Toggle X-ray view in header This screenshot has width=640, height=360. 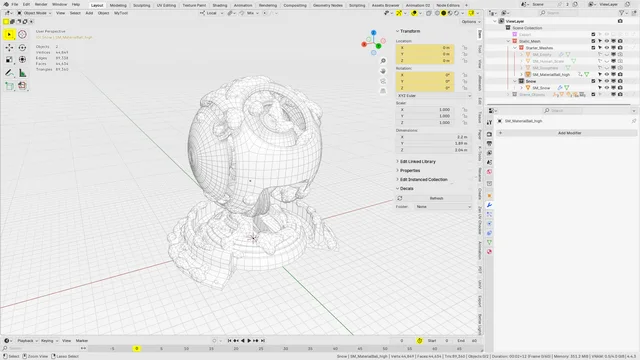pyautogui.click(x=429, y=13)
